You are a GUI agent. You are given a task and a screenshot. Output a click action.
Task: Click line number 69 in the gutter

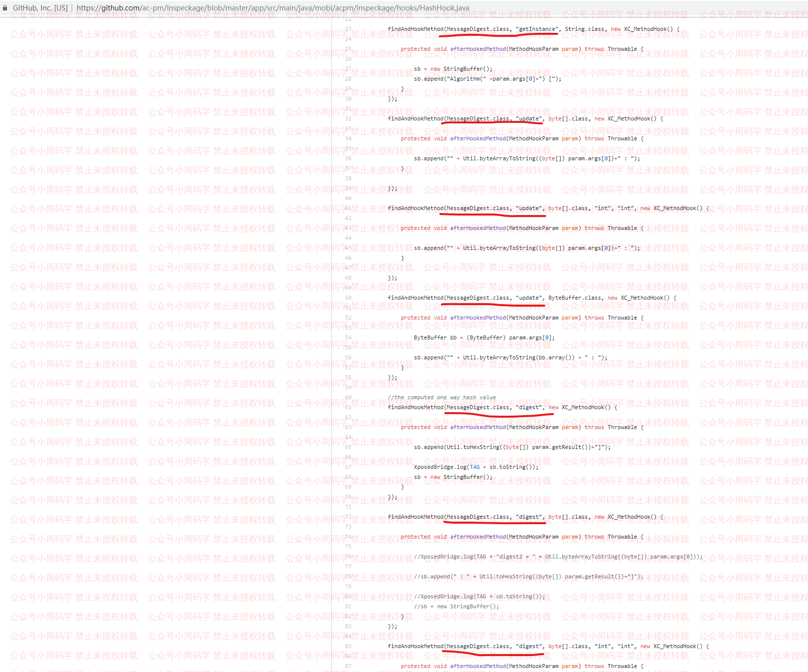[348, 487]
